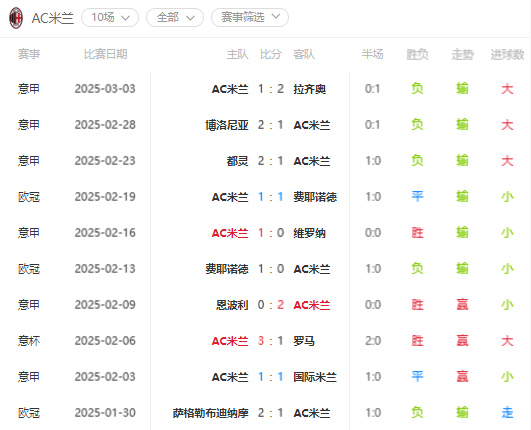Click the AC Milan club crest icon
Image resolution: width=531 pixels, height=430 pixels.
[16, 18]
